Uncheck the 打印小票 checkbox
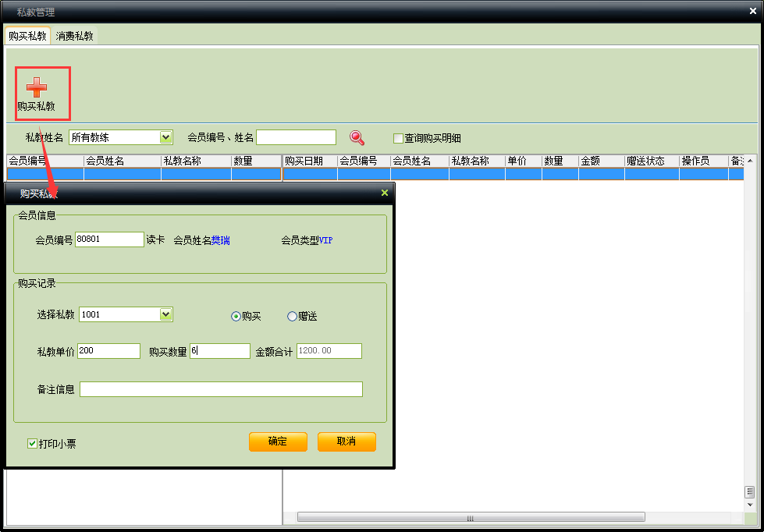The image size is (764, 532). click(x=33, y=444)
